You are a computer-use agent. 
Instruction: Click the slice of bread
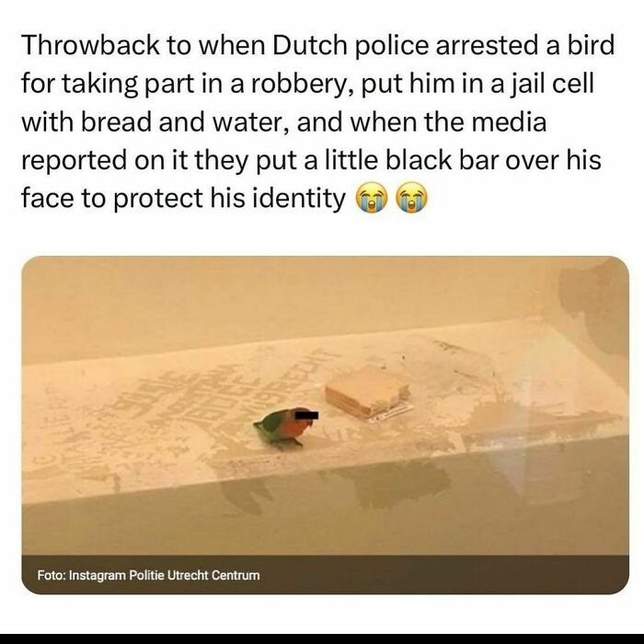click(367, 390)
